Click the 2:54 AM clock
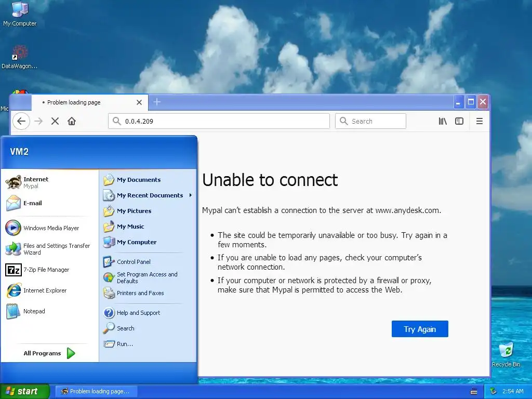Screen dimensions: 532x399 coord(513,391)
